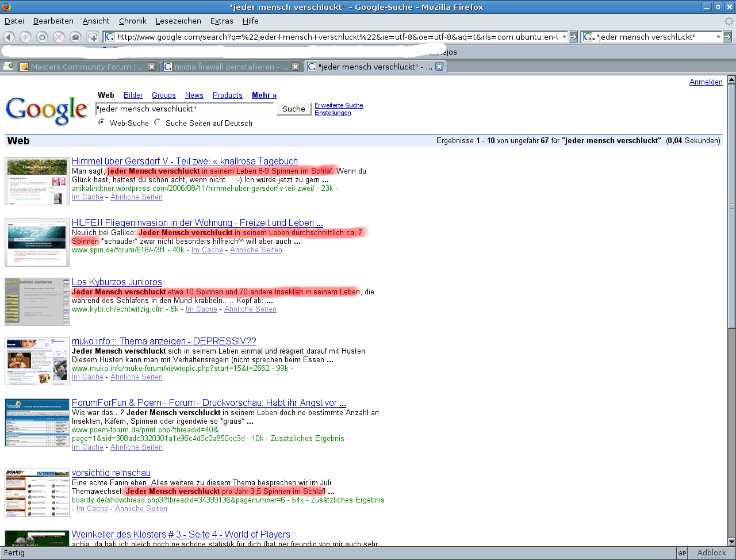Open result vorsichtig reinschau
This screenshot has width=736, height=560.
click(x=111, y=473)
